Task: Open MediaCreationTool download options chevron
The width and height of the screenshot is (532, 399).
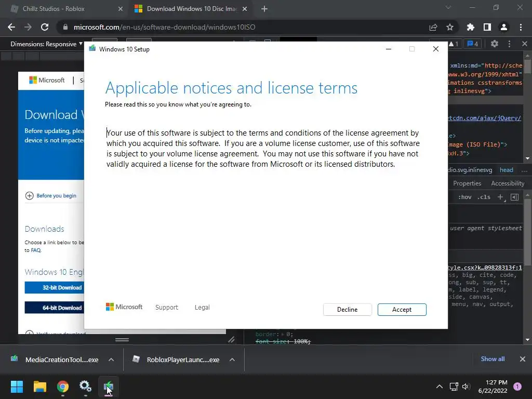Action: pos(111,360)
